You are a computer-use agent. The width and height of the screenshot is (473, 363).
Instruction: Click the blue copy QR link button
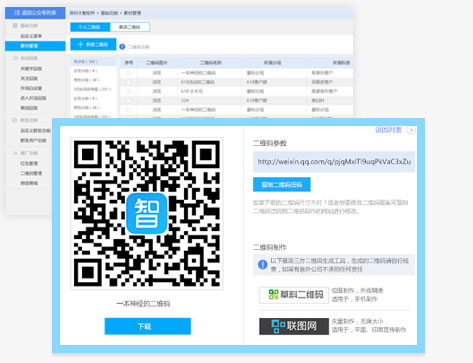282,184
